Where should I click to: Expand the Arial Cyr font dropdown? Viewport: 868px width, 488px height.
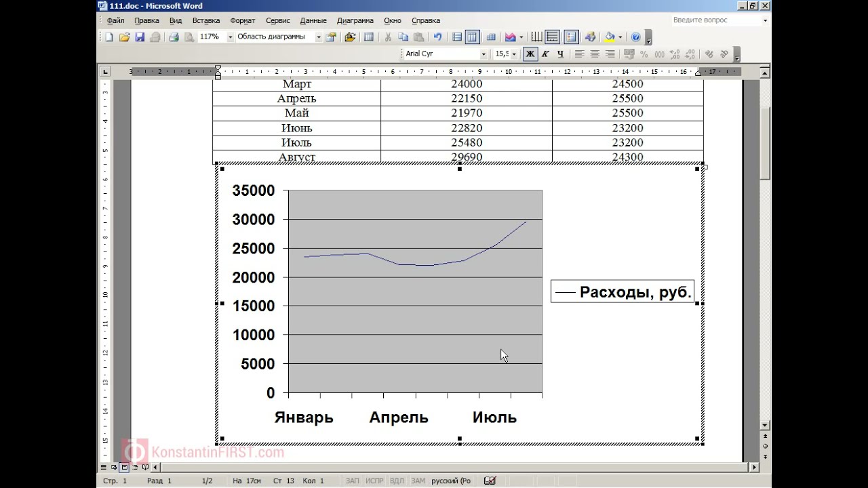click(484, 54)
